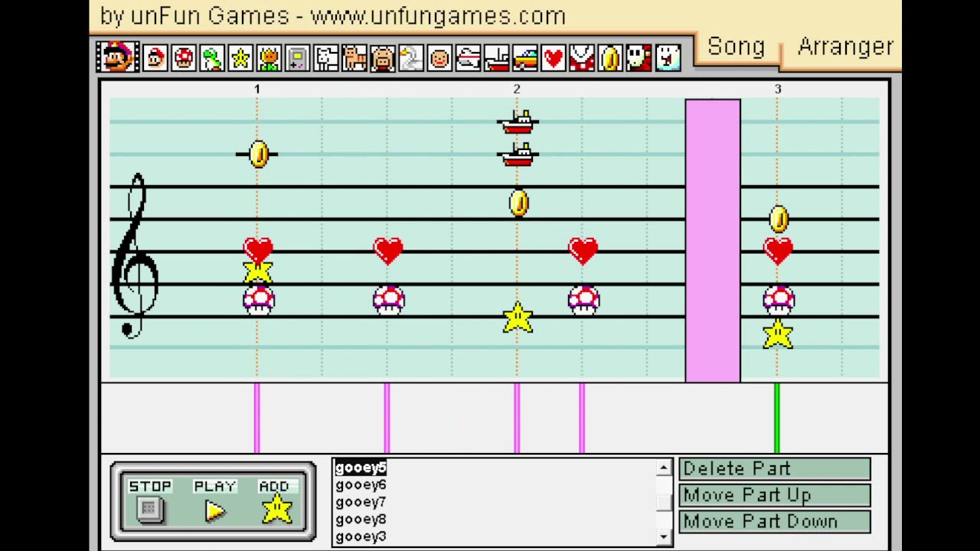Click the heart note at measure 3
Viewport: 980px width, 551px height.
[x=779, y=251]
